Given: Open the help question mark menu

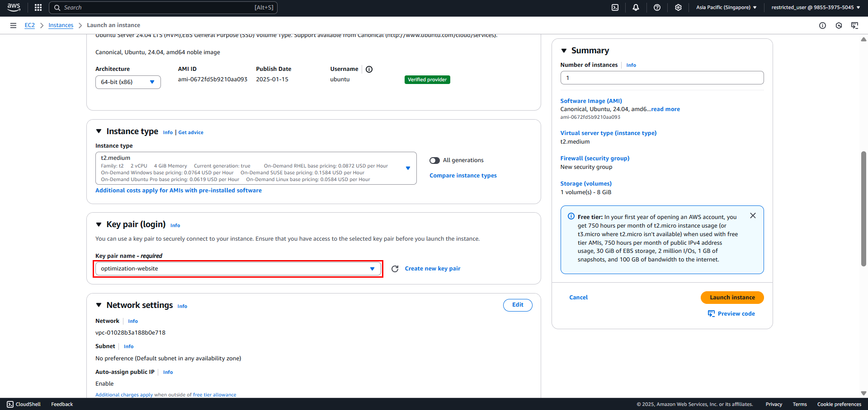Looking at the screenshot, I should tap(657, 7).
